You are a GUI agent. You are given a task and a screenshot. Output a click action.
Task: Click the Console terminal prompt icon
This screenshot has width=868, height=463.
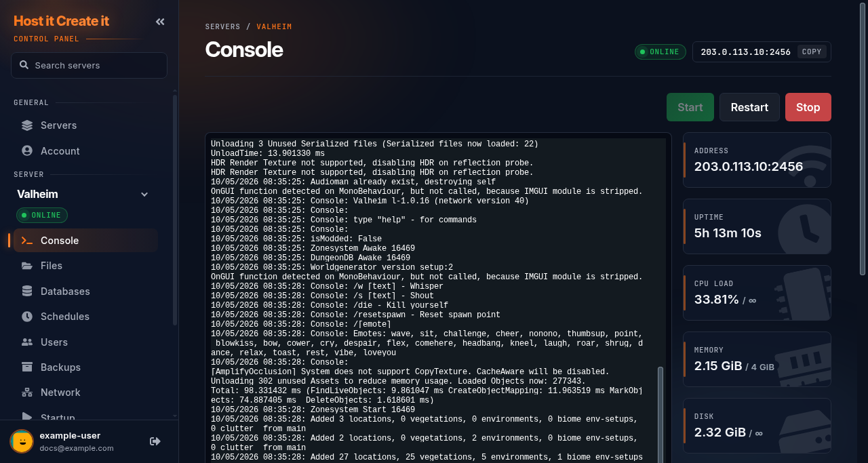point(27,241)
